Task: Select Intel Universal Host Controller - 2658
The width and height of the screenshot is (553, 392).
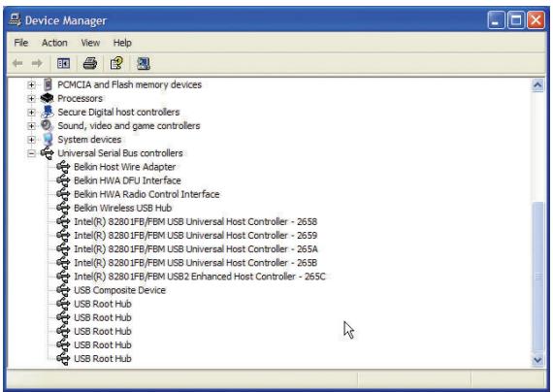Action: 195,221
